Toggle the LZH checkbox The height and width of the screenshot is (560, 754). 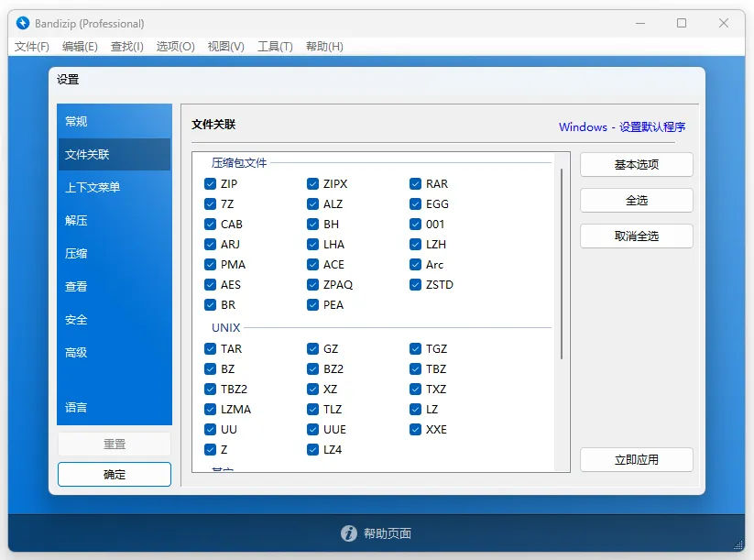point(415,245)
